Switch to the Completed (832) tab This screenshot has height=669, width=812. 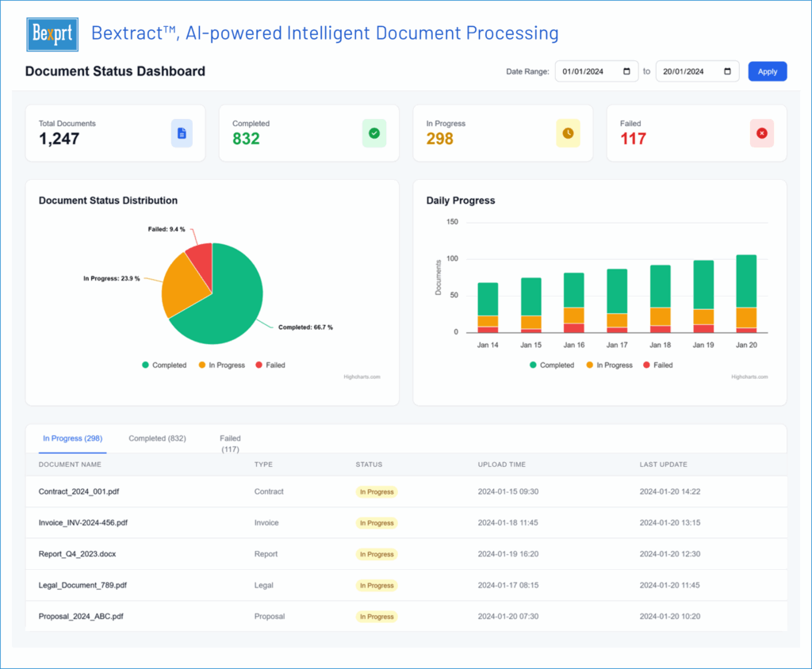click(x=157, y=438)
